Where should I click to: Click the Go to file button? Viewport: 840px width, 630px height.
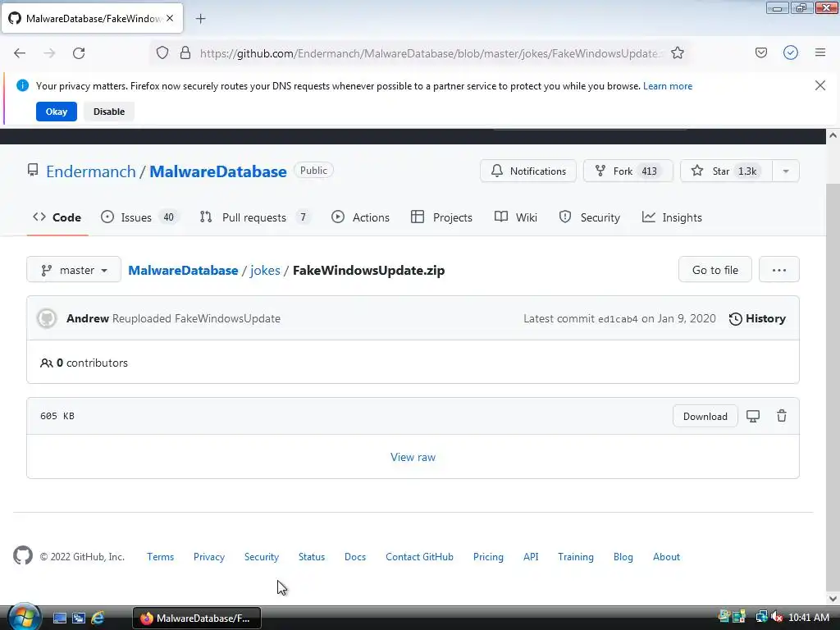click(715, 269)
